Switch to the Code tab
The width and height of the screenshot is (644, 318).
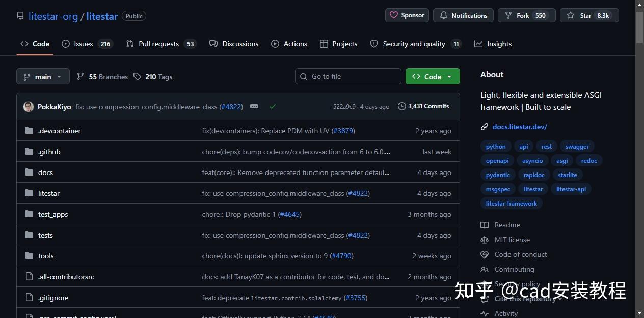(35, 44)
